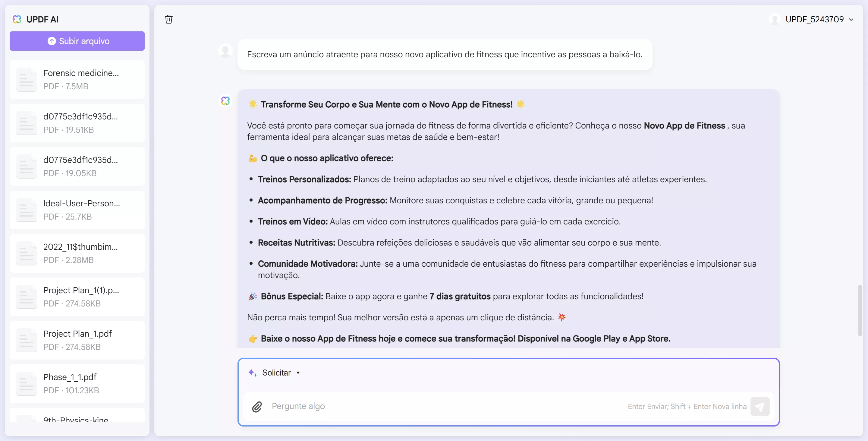Click the Treinos Personalizados bullet text
Viewport: 868px width, 441px height.
coord(482,179)
